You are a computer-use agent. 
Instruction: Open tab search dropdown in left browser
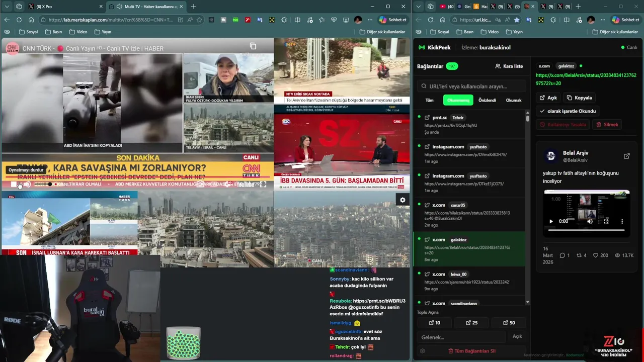7,7
